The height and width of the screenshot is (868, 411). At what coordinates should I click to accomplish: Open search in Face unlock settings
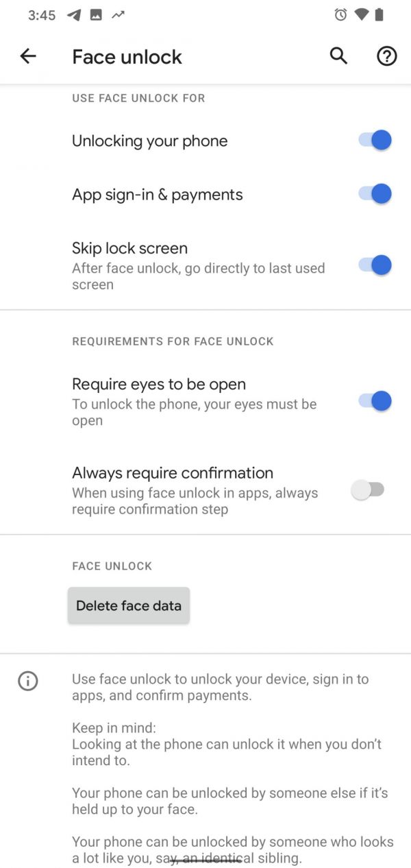pos(338,56)
